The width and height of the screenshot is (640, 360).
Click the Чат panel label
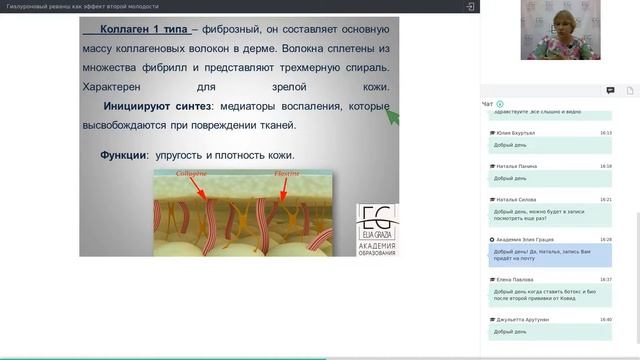487,104
